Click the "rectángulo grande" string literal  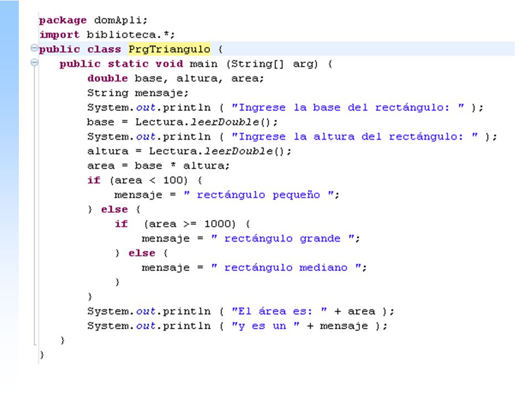(283, 238)
